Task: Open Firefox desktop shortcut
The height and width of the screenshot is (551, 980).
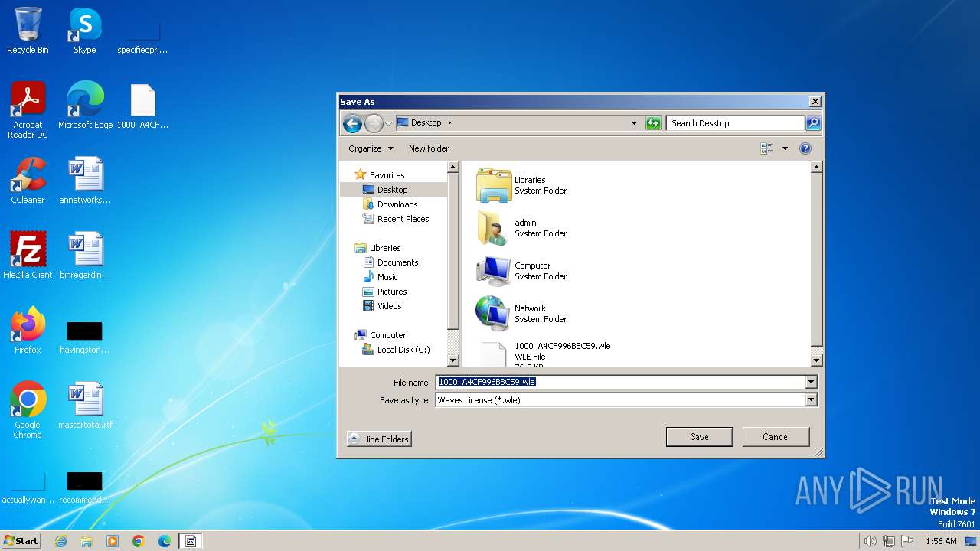Action: [28, 331]
